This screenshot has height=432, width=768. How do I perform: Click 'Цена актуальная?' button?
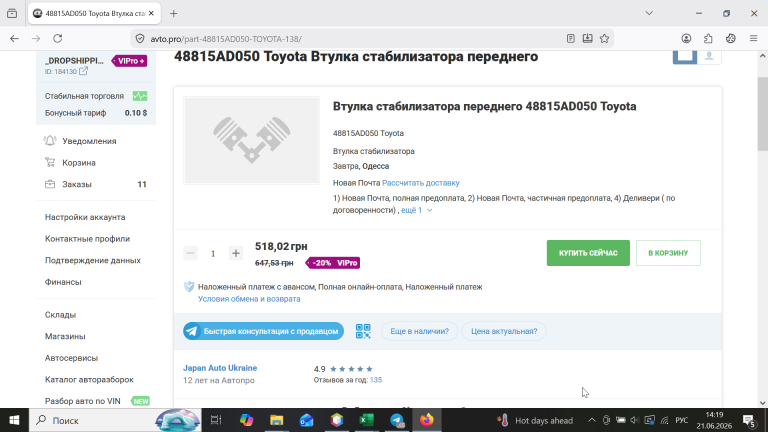coord(504,331)
